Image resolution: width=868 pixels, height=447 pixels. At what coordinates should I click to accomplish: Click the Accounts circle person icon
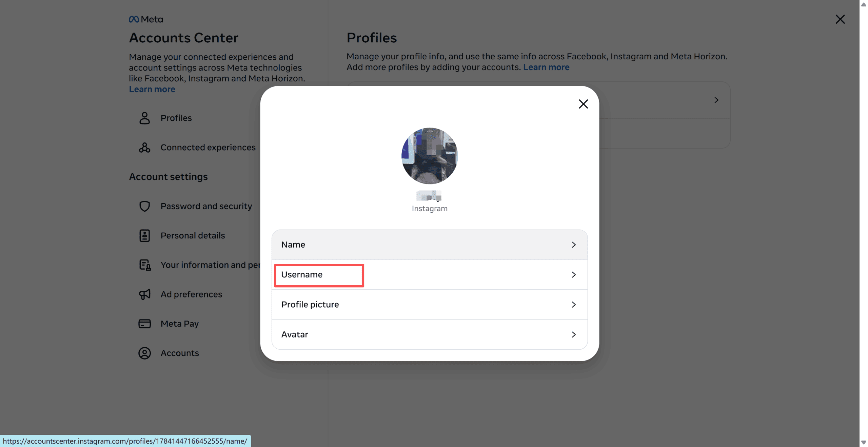tap(144, 353)
